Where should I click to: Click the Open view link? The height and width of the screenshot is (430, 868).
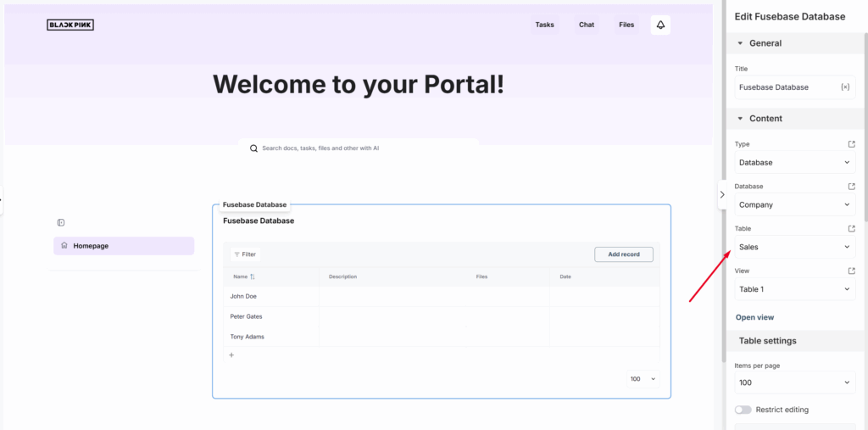click(754, 317)
